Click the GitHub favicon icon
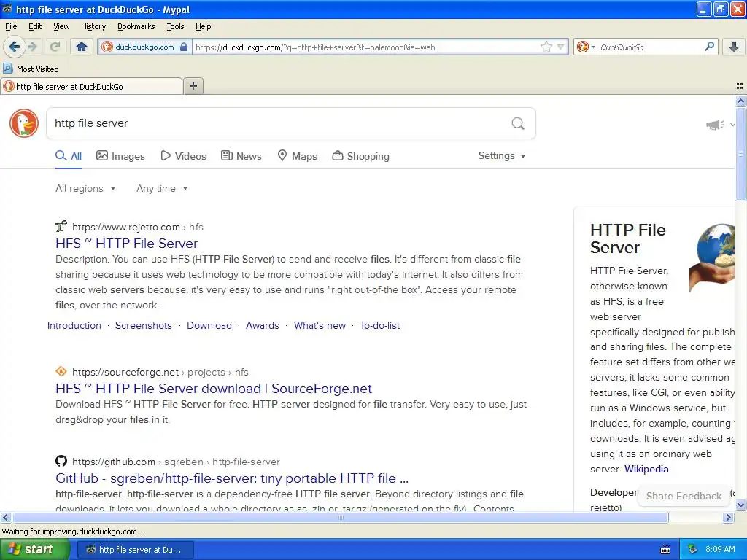The width and height of the screenshot is (747, 560). point(61,461)
